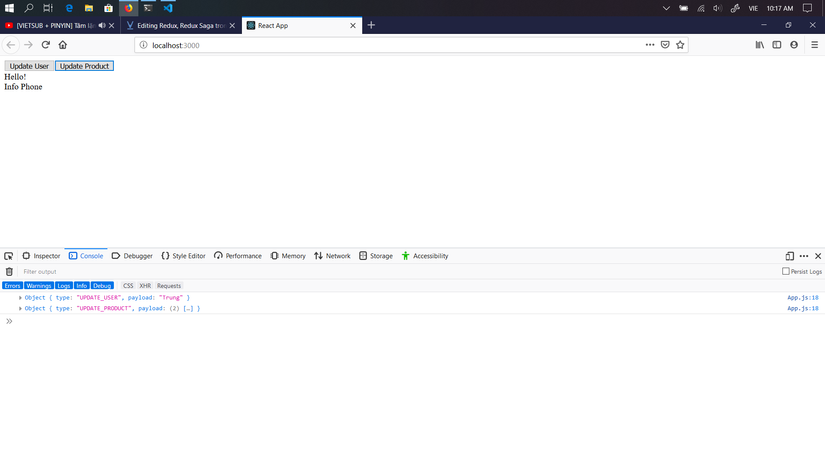Image resolution: width=825 pixels, height=464 pixels.
Task: Open the Windows notification center icon
Action: pyautogui.click(x=808, y=8)
